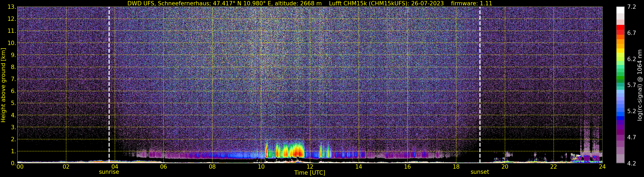Pick the white segment atop the colorbar
The width and height of the screenshot is (644, 177).
[x=620, y=10]
